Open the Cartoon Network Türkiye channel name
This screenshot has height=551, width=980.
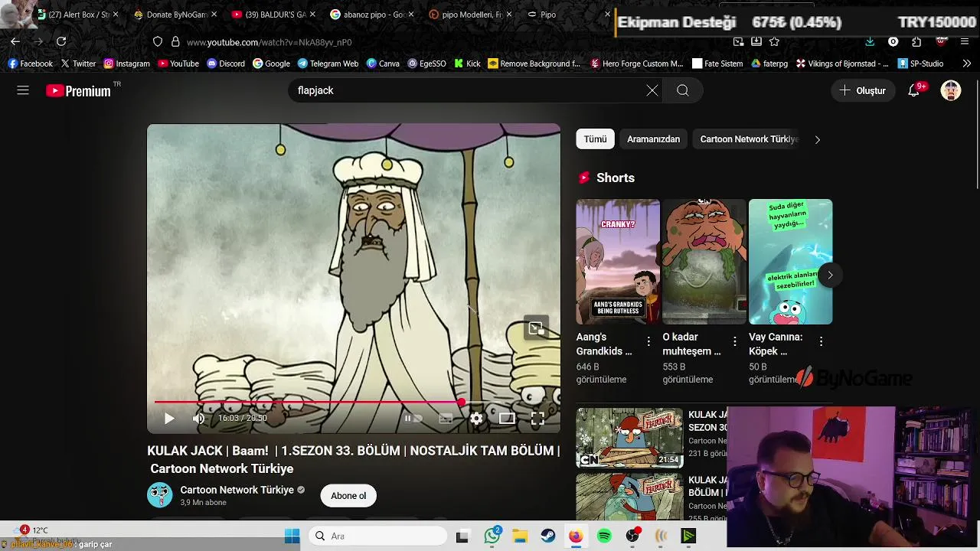(237, 490)
